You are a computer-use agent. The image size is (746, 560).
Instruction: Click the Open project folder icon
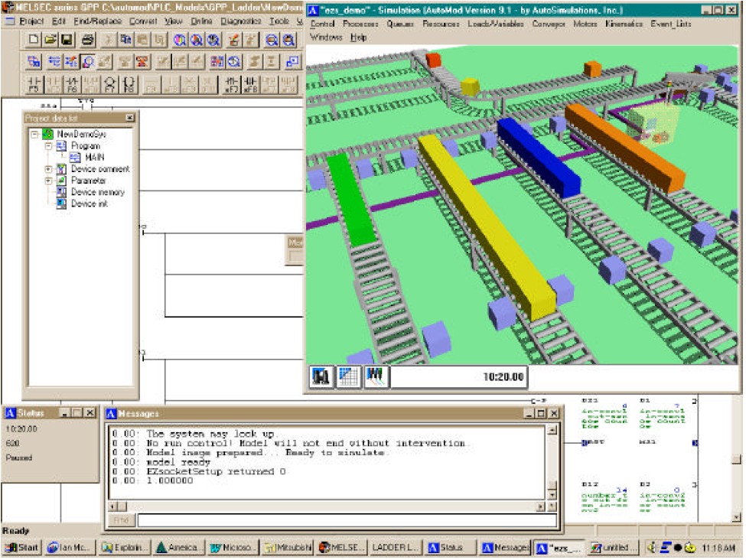pyautogui.click(x=50, y=39)
